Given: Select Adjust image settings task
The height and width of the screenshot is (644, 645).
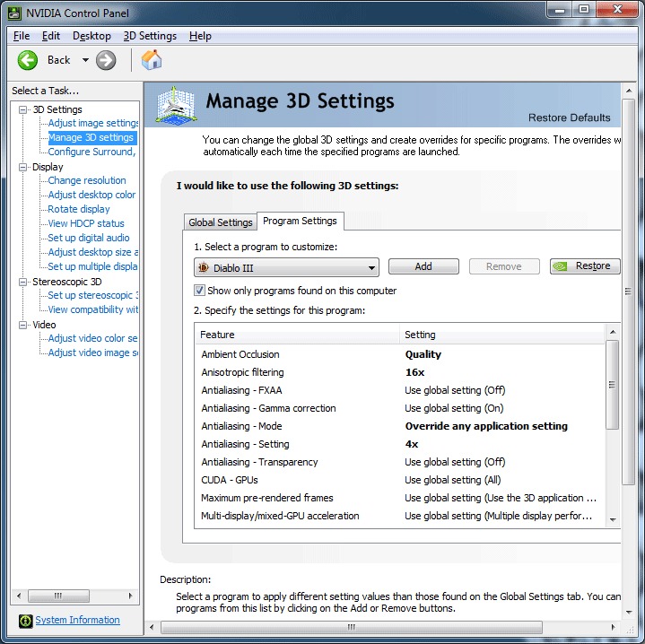Looking at the screenshot, I should point(93,123).
